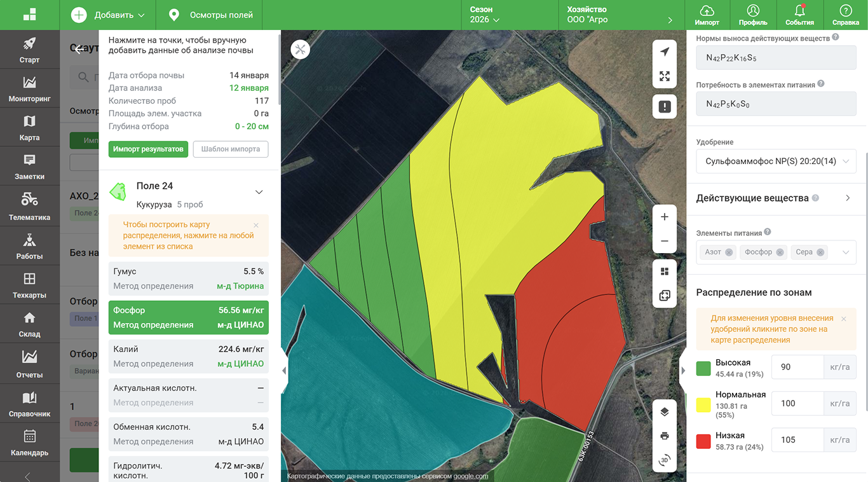Screen dimensions: 868x482
Task: Click the green Высокая zone swatch
Action: pyautogui.click(x=703, y=368)
